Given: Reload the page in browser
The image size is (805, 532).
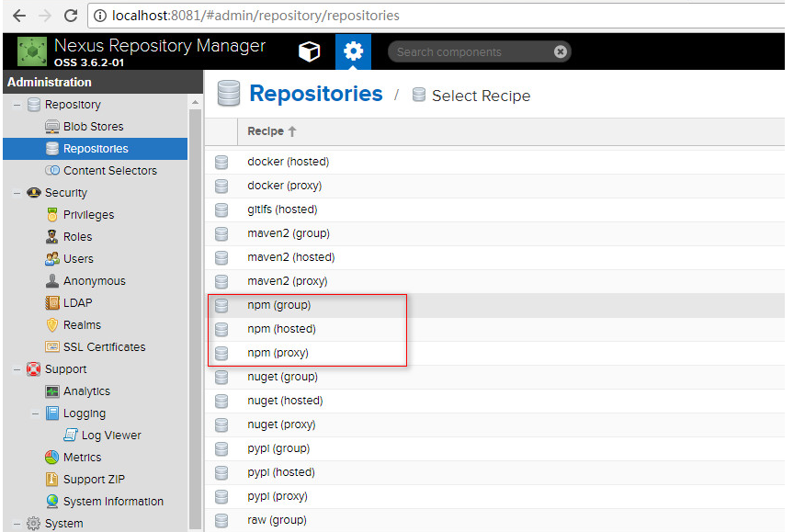Looking at the screenshot, I should point(71,16).
